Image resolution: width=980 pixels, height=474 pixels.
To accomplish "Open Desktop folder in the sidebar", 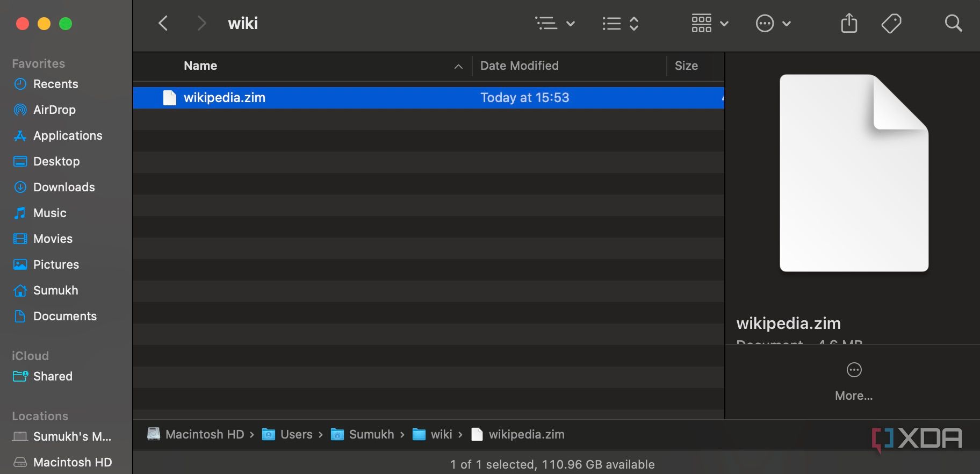I will pyautogui.click(x=56, y=161).
